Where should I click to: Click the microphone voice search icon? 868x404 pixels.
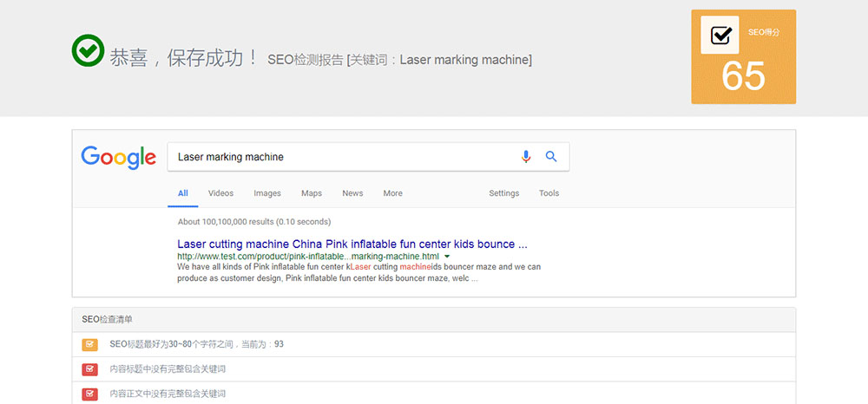525,157
